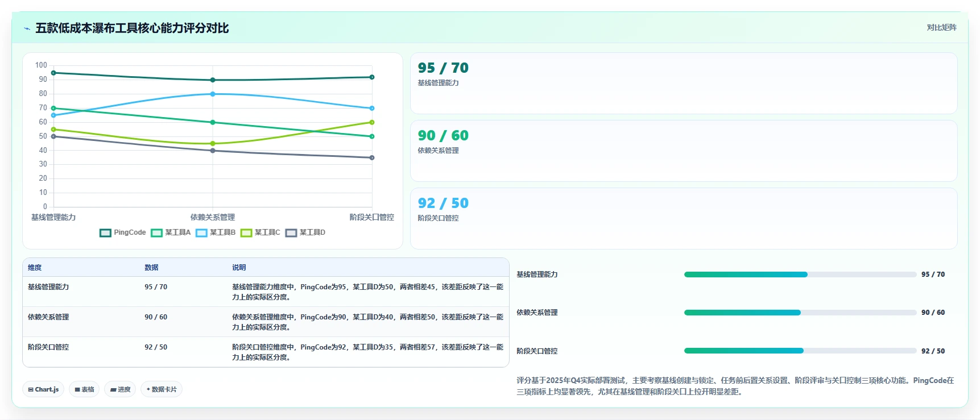
Task: Click the 阶段关口管控 x-axis label
Action: [x=371, y=218]
